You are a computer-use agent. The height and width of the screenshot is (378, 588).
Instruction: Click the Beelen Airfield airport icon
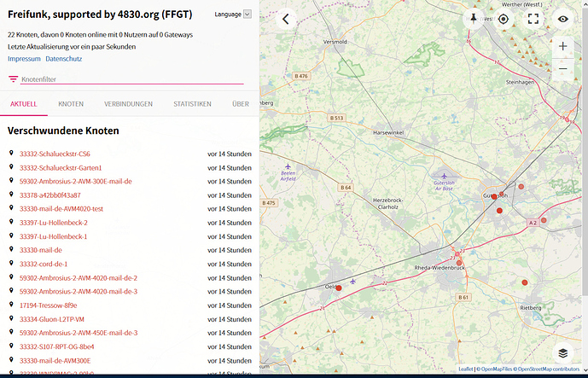[288, 166]
